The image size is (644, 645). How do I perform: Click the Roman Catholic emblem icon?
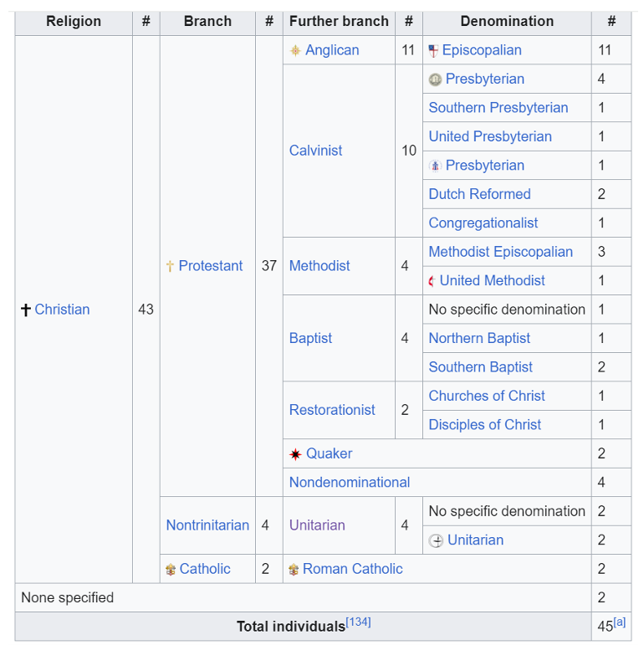[294, 570]
